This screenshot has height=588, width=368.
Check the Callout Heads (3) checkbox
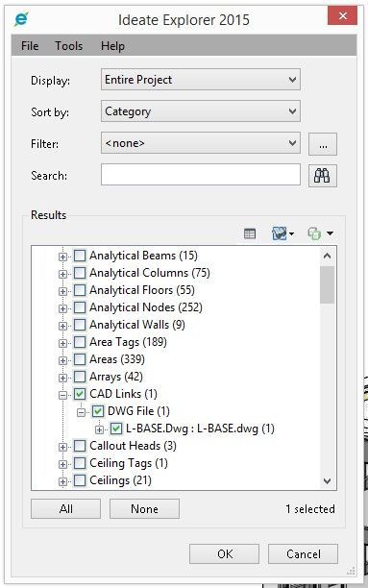[80, 446]
